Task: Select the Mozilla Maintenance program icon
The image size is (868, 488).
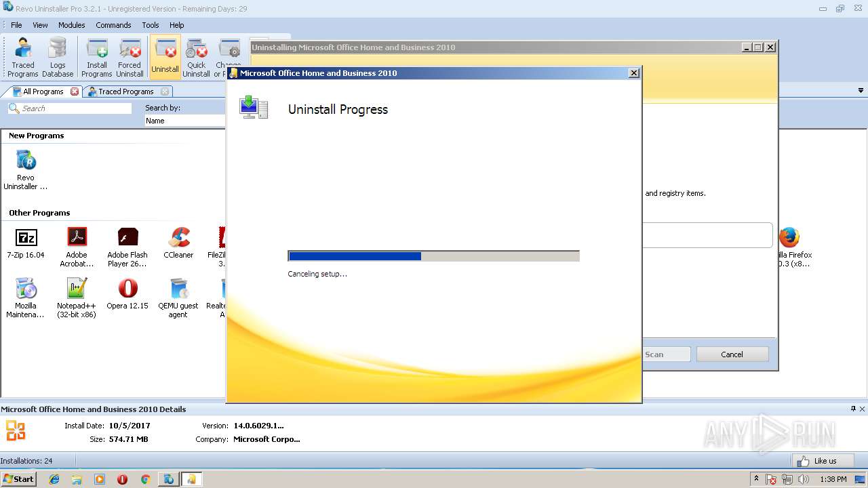Action: point(26,298)
